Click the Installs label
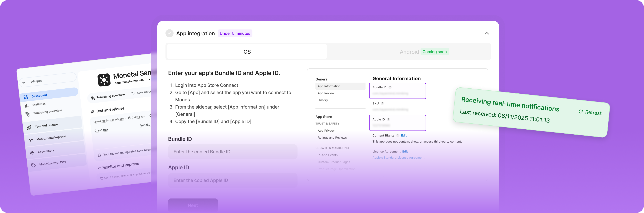The width and height of the screenshot is (644, 213). click(145, 125)
